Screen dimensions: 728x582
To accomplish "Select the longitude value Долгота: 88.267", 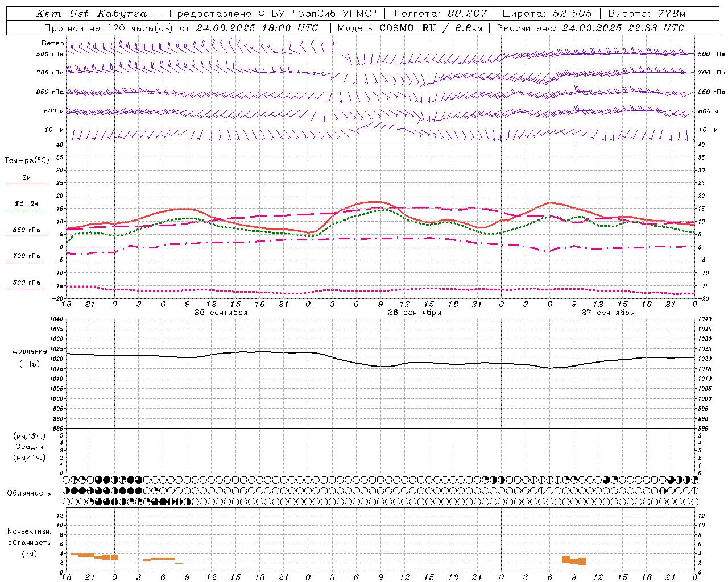I will click(440, 14).
